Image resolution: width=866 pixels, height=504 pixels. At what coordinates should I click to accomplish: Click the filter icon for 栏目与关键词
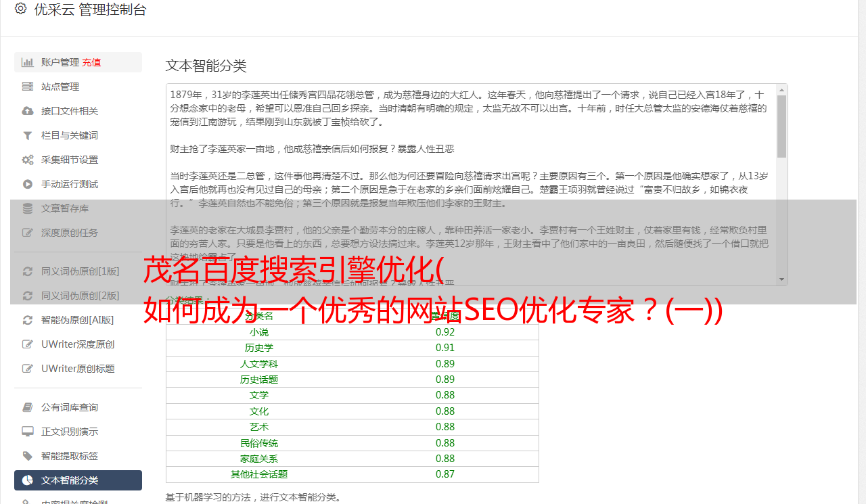coord(28,135)
